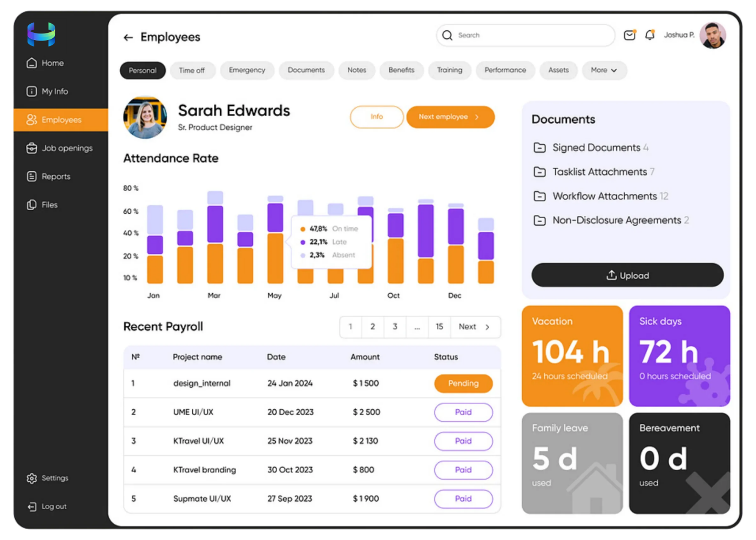
Task: Open Job openings briefcase icon
Action: [32, 148]
